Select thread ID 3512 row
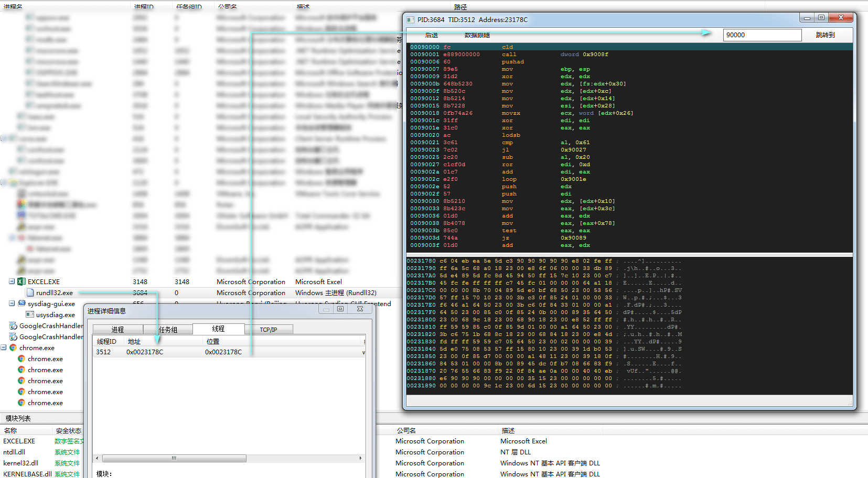The image size is (868, 478). tap(229, 352)
